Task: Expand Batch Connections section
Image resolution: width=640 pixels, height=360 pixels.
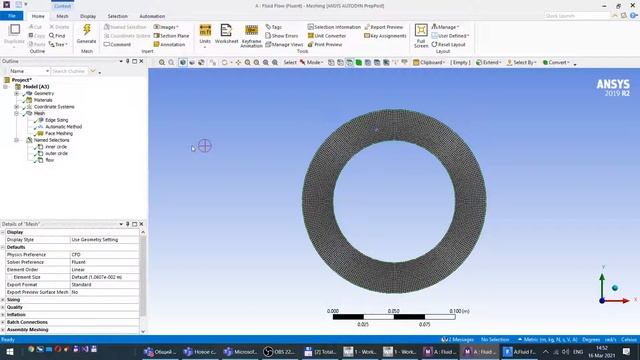Action: coord(3,322)
